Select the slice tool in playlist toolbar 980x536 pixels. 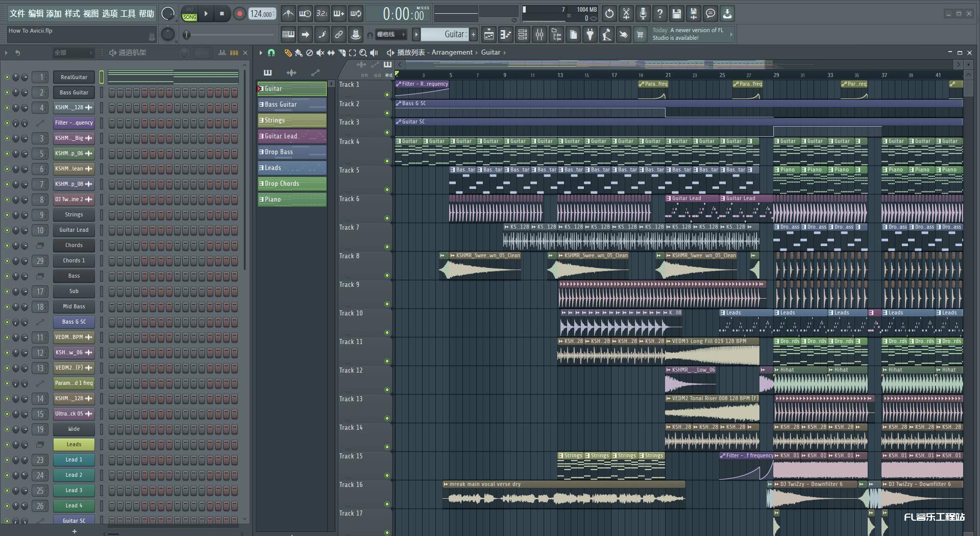click(341, 53)
